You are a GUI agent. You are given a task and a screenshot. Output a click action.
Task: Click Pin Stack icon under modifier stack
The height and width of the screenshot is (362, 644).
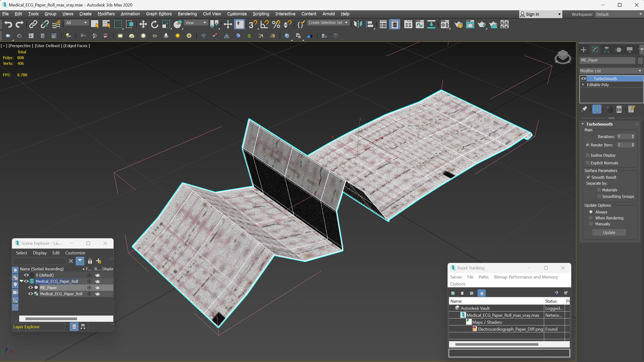(584, 109)
